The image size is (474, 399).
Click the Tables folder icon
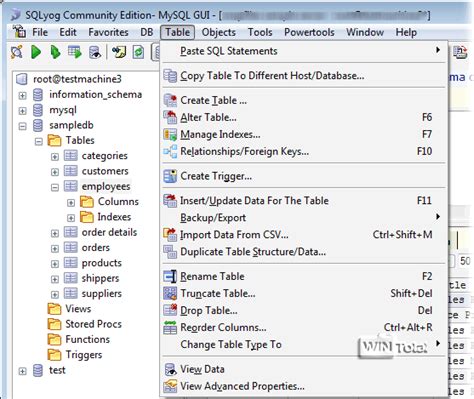(54, 141)
